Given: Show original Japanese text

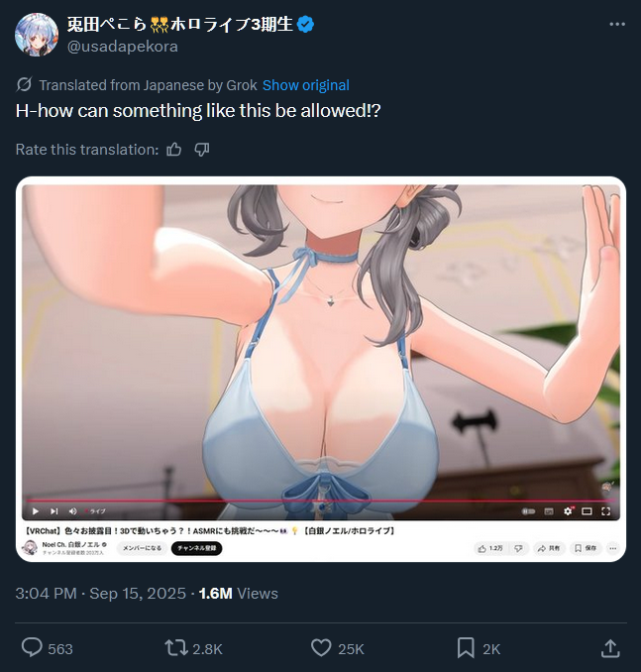Looking at the screenshot, I should tap(306, 85).
